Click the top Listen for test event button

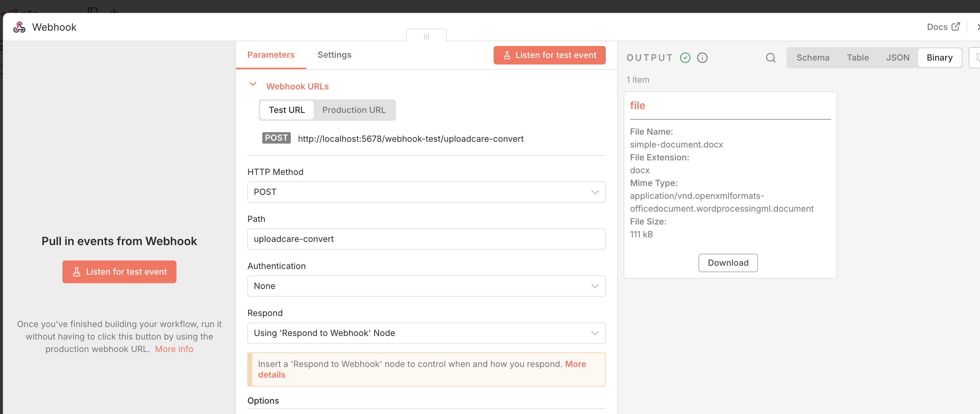[550, 55]
